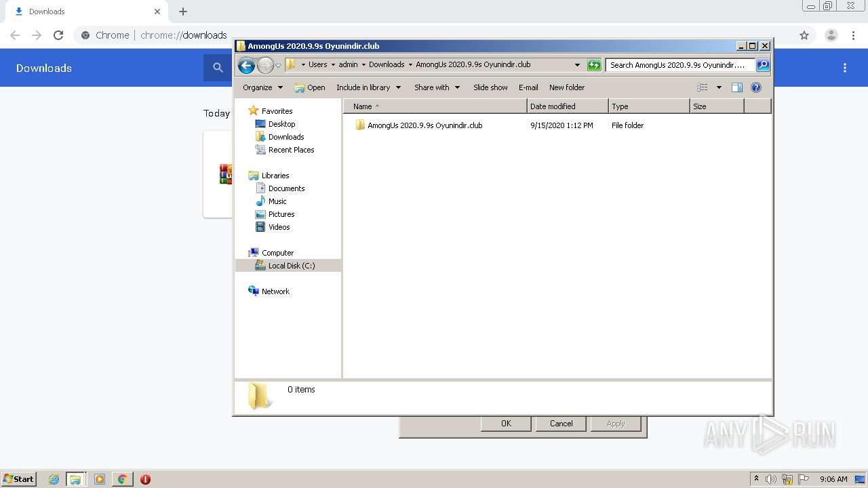Open the recent pages dropdown arrow
Viewport: 868px width, 488px height.
point(278,66)
